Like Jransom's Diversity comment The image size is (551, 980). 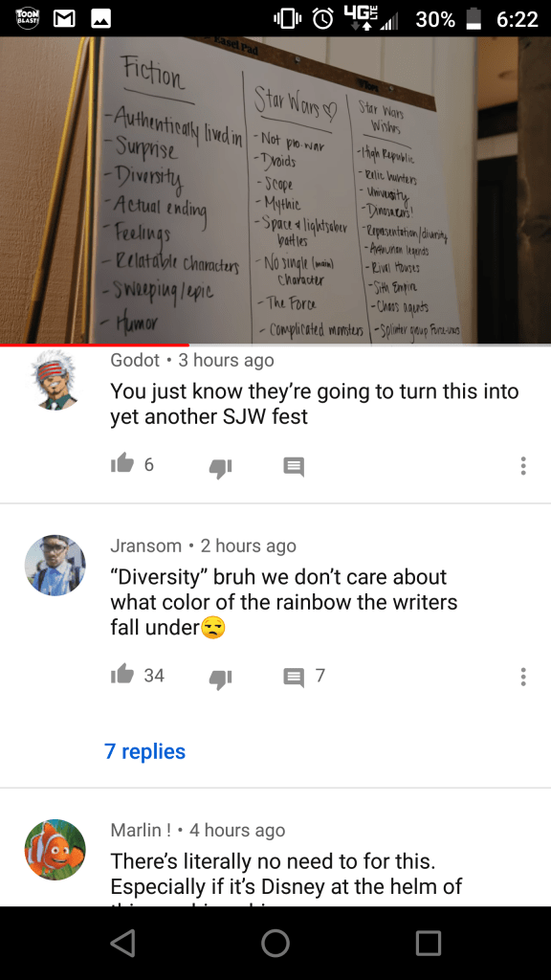121,674
